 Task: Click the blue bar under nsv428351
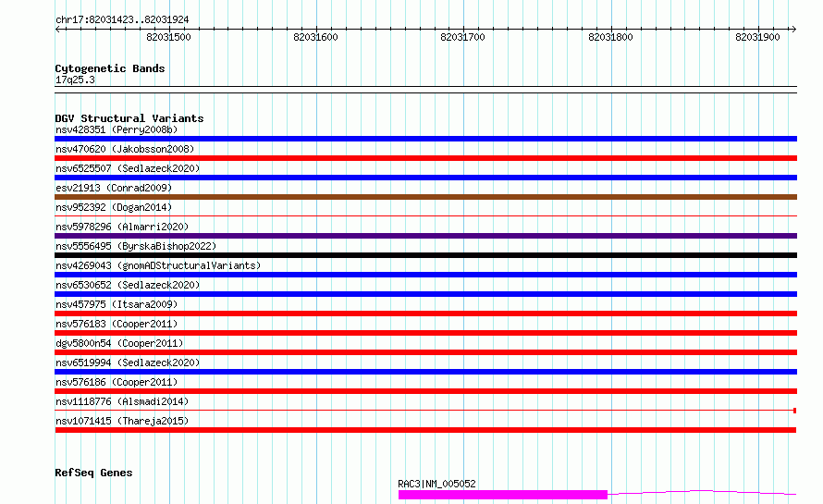[x=425, y=139]
